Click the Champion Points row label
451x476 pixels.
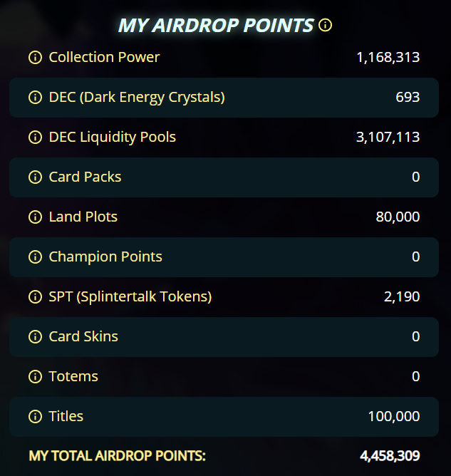105,257
